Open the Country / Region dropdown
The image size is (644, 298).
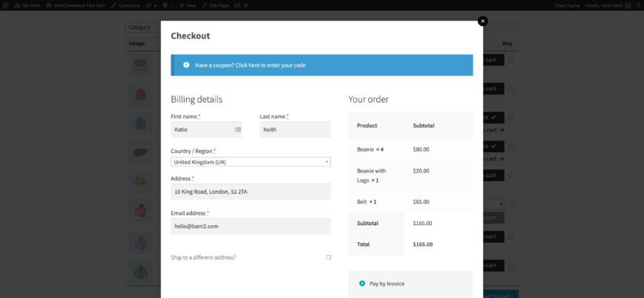(251, 162)
